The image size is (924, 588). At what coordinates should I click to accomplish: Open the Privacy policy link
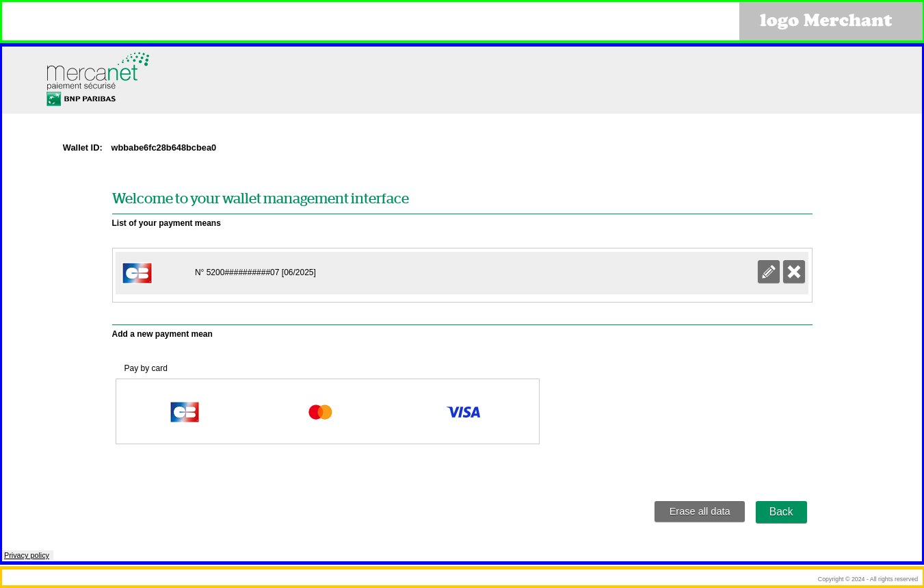tap(27, 555)
